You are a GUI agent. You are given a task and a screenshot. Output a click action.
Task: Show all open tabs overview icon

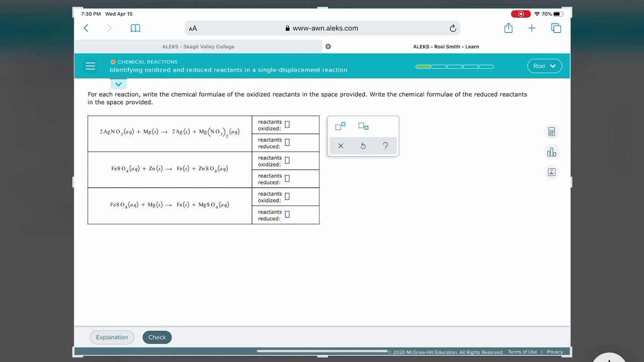[556, 28]
